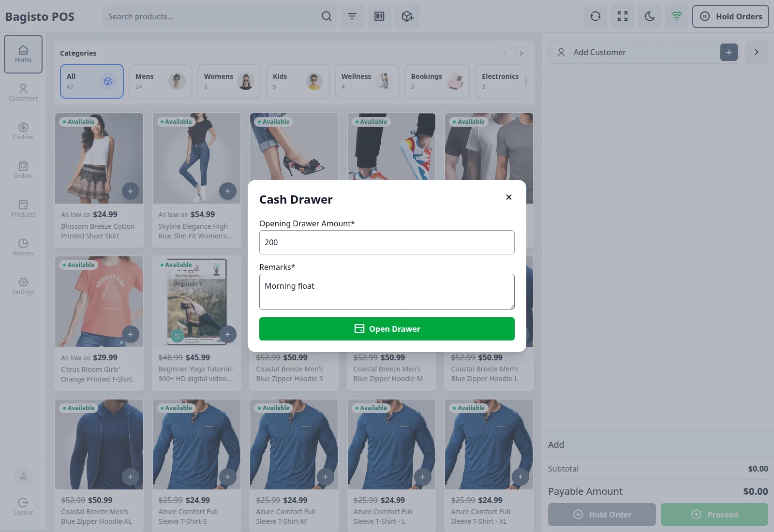
Task: Expand the customer panel chevron
Action: 757,52
